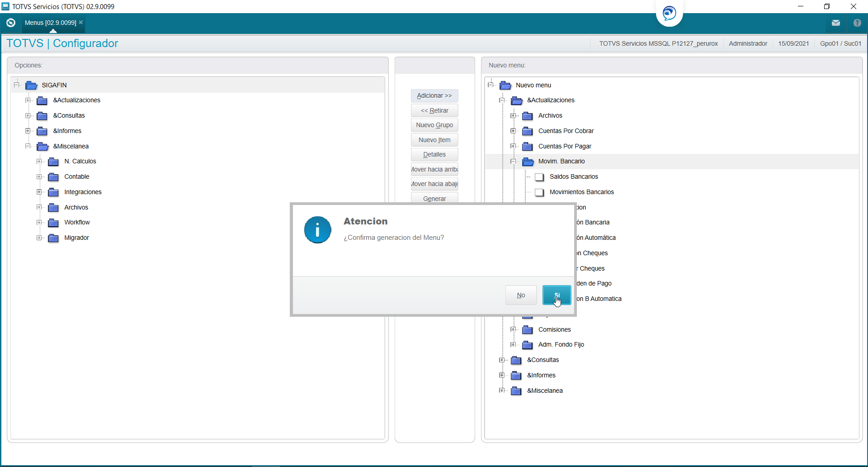
Task: Expand &Informes in Opciones tree
Action: (28, 131)
